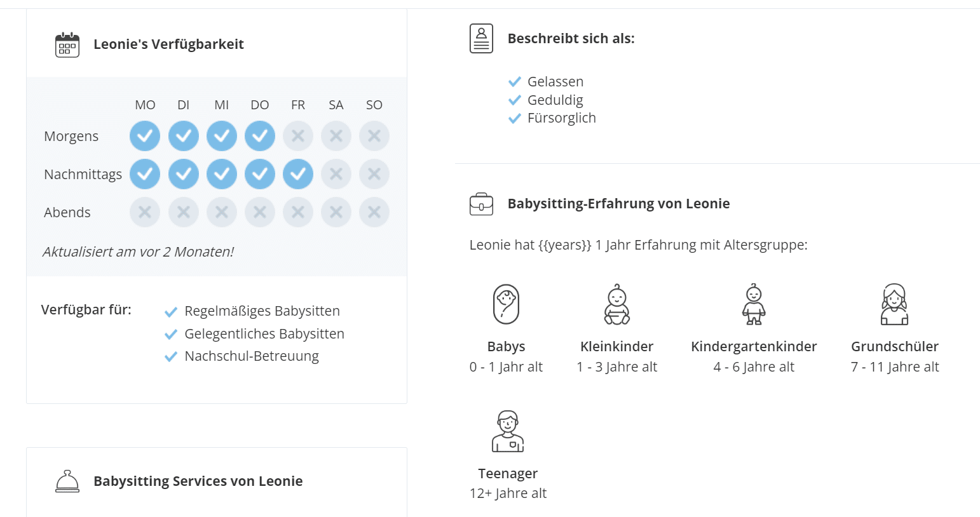Click the Geduldig trait text
Viewport: 980px width, 517px height.
[x=555, y=100]
